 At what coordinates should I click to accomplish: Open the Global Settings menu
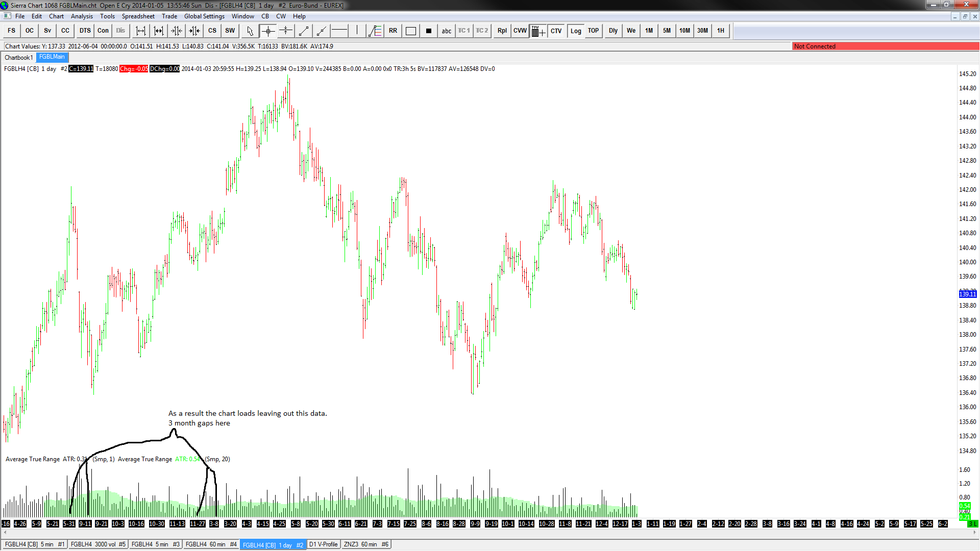(x=204, y=16)
